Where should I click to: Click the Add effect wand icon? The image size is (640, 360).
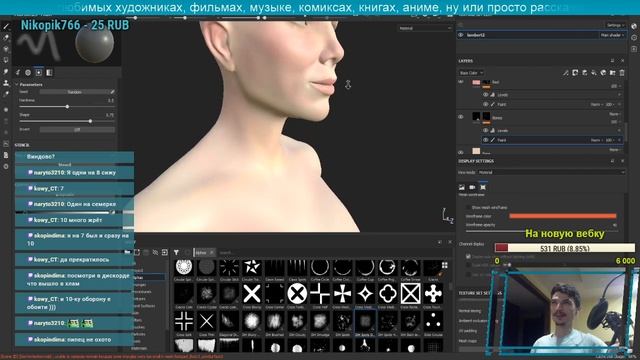click(x=565, y=73)
